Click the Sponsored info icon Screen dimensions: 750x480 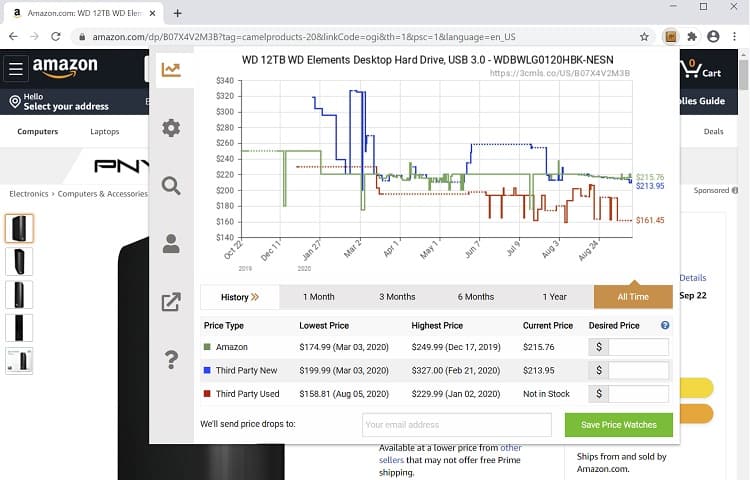(x=735, y=190)
